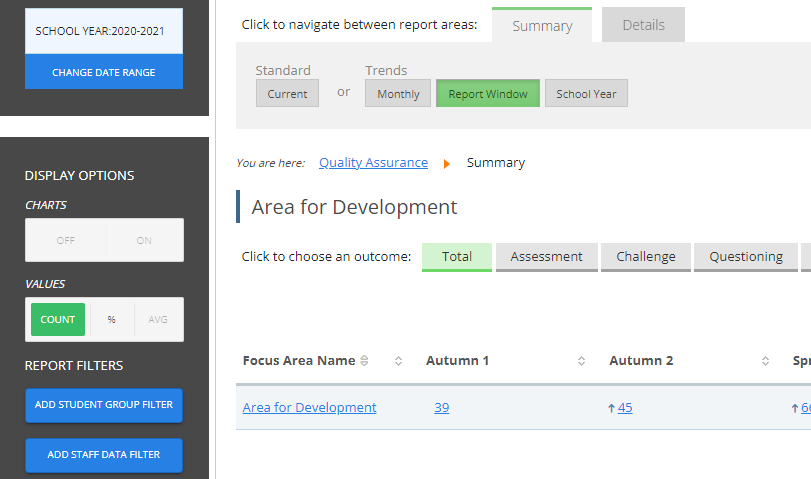The height and width of the screenshot is (479, 811).
Task: Click the Change Date Range button
Action: tap(104, 72)
